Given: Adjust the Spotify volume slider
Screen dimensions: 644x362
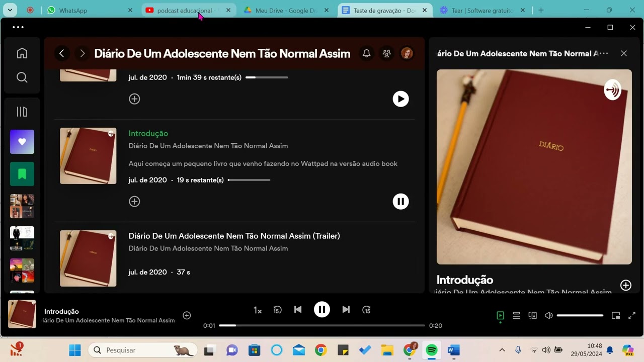Looking at the screenshot, I should [580, 315].
